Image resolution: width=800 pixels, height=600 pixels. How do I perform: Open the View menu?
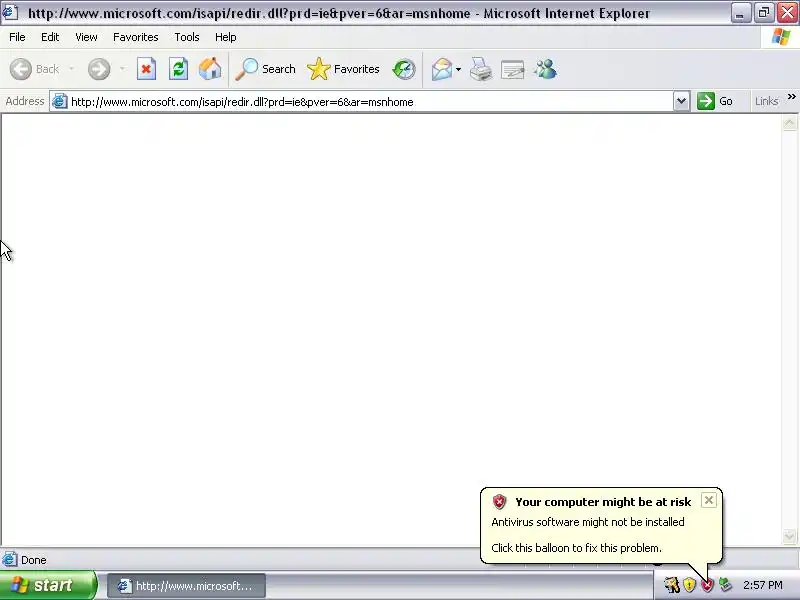pos(86,37)
